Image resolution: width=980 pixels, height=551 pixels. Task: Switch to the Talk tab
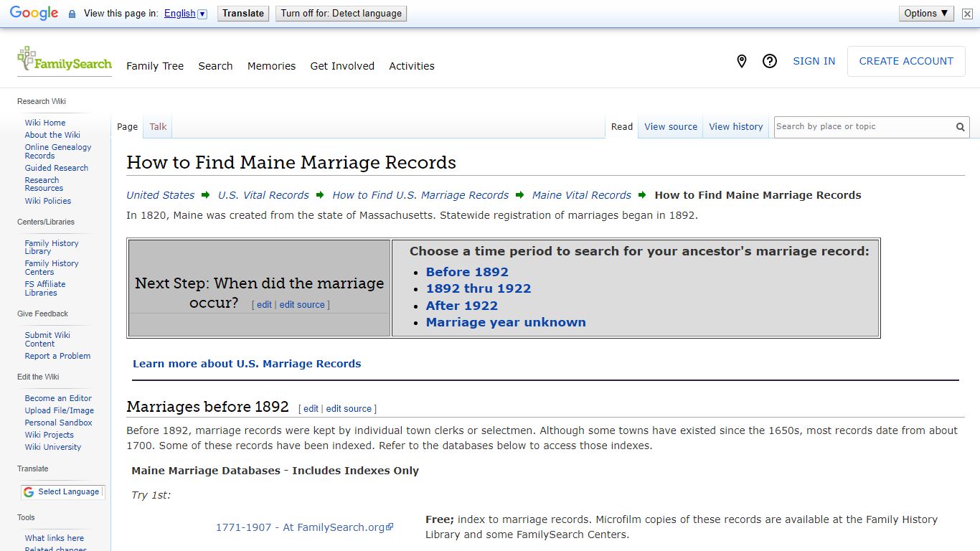[x=158, y=127]
